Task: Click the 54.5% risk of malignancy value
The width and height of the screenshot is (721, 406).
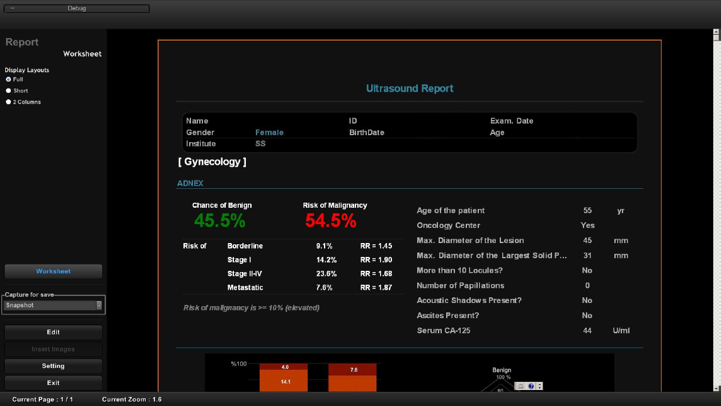Action: click(x=331, y=221)
